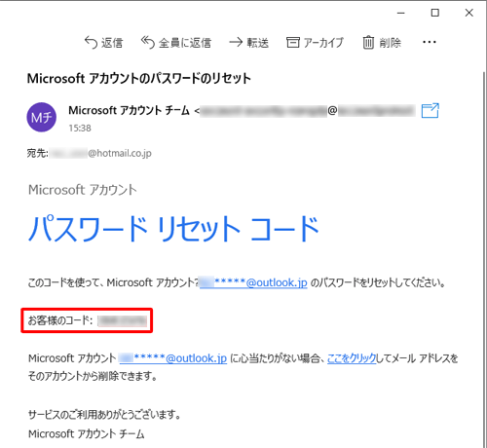The height and width of the screenshot is (448, 487).
Task: Click the subject line Microsoft アカウントのパスワードのリセット
Action: 139,79
